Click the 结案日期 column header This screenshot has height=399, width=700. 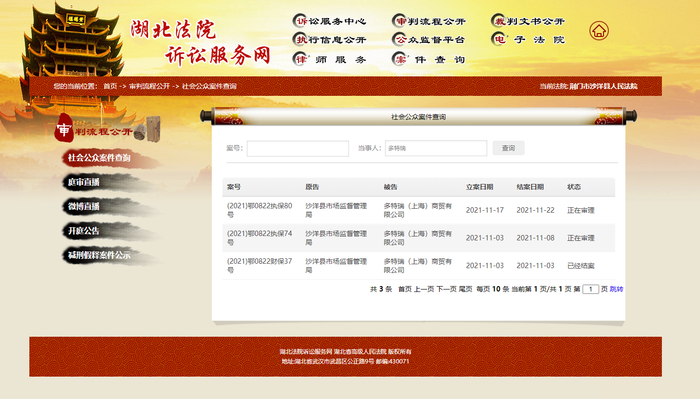pos(530,187)
